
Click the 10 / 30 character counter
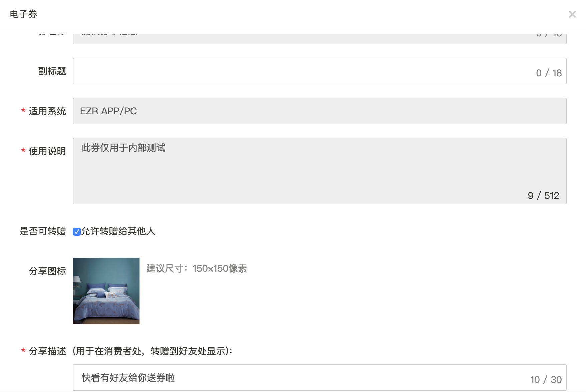pos(546,380)
